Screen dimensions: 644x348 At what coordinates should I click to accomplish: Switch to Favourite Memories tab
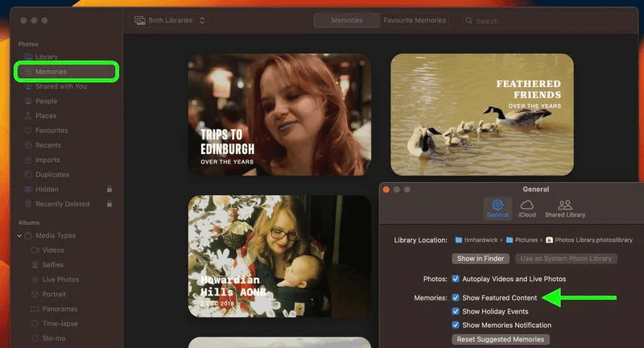click(x=415, y=20)
